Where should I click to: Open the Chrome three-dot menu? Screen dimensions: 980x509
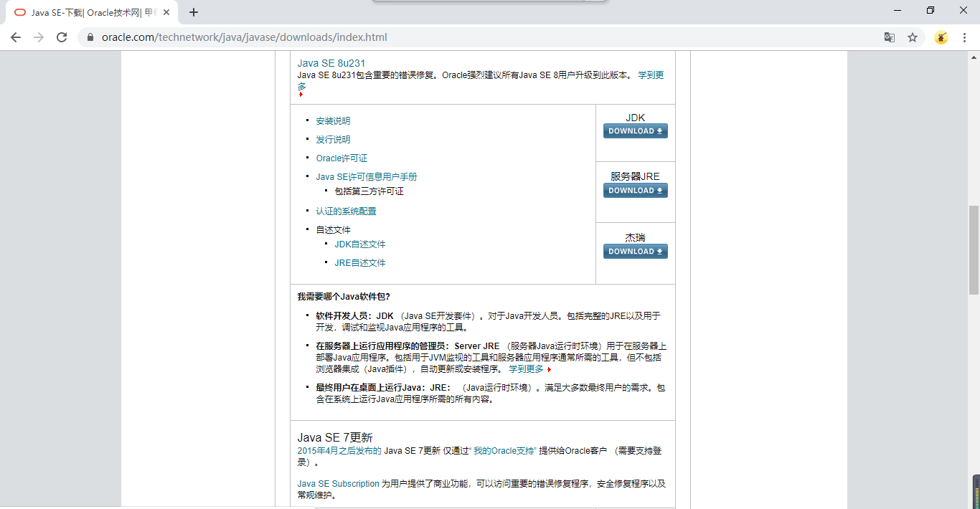(964, 37)
